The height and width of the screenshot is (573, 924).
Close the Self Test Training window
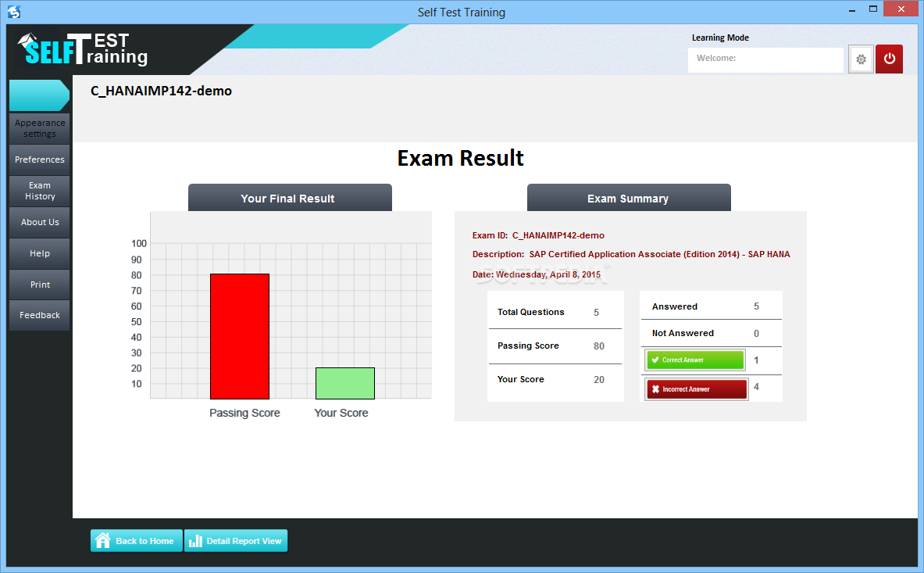point(901,9)
